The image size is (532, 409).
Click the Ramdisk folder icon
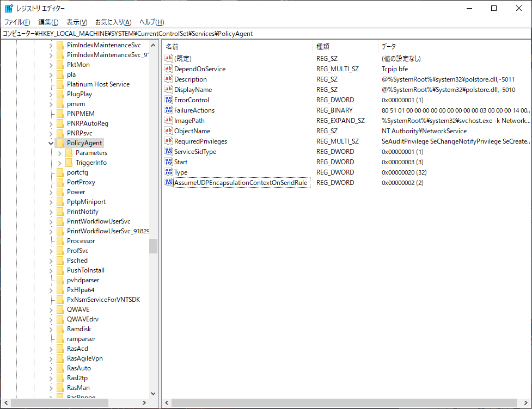[x=60, y=329]
